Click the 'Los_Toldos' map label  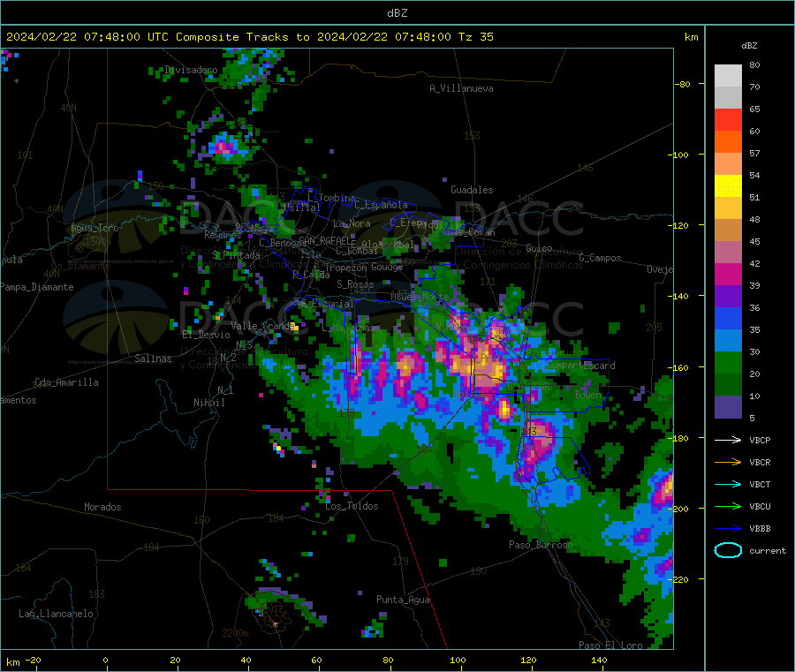pos(352,506)
